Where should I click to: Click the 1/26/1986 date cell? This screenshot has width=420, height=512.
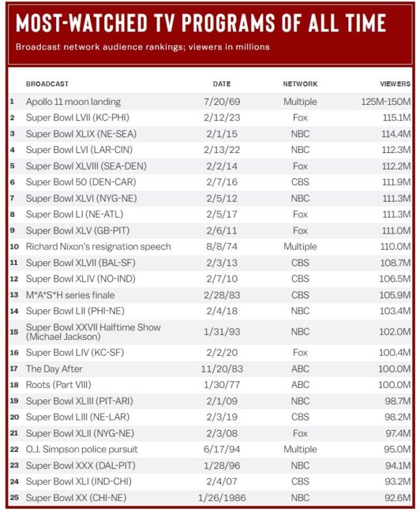pyautogui.click(x=222, y=497)
